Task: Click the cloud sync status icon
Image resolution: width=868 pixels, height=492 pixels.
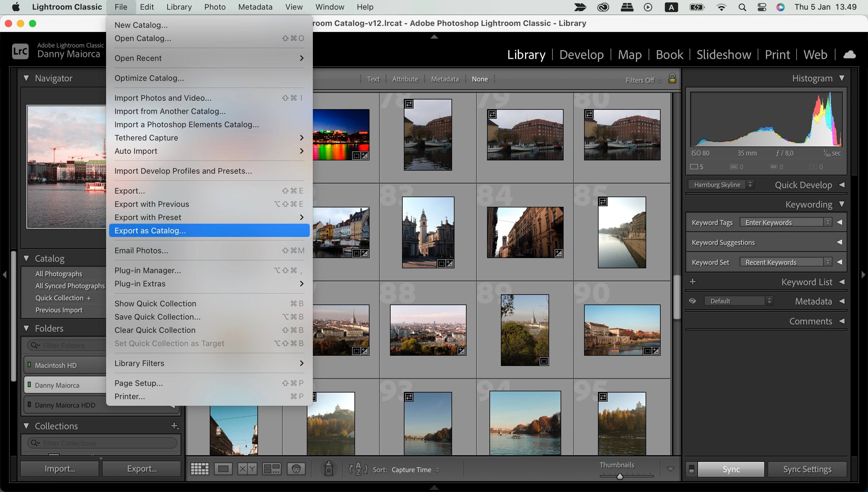Action: point(851,54)
